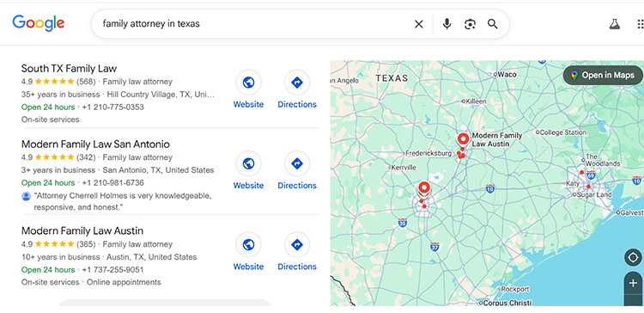Click the (568) reviews count
644x313 pixels.
pyautogui.click(x=86, y=82)
